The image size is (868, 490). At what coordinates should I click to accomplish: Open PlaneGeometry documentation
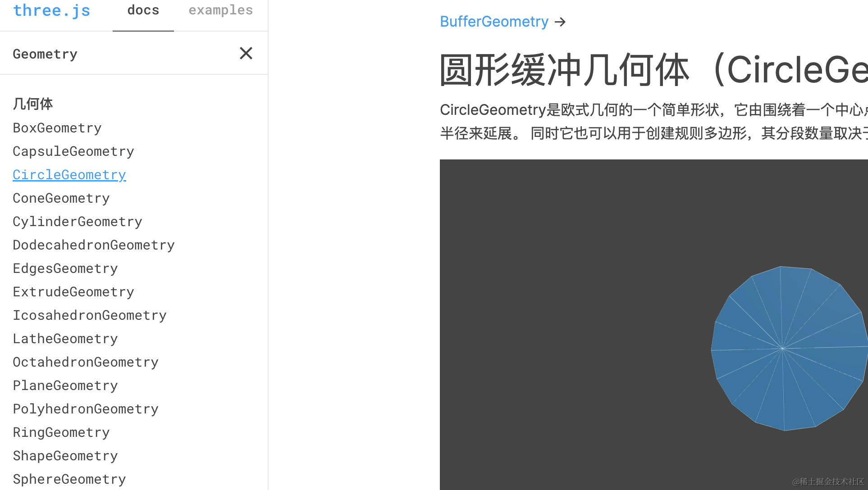point(65,386)
